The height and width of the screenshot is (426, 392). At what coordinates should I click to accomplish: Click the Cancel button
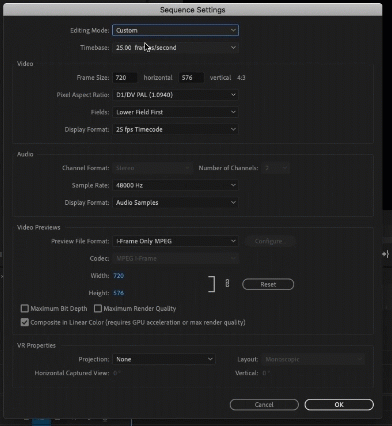click(x=264, y=405)
